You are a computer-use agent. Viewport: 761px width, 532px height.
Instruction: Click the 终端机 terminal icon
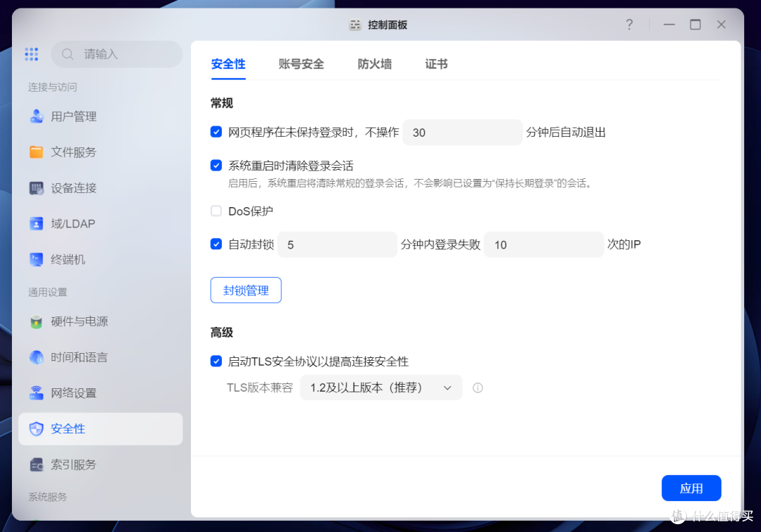click(37, 259)
